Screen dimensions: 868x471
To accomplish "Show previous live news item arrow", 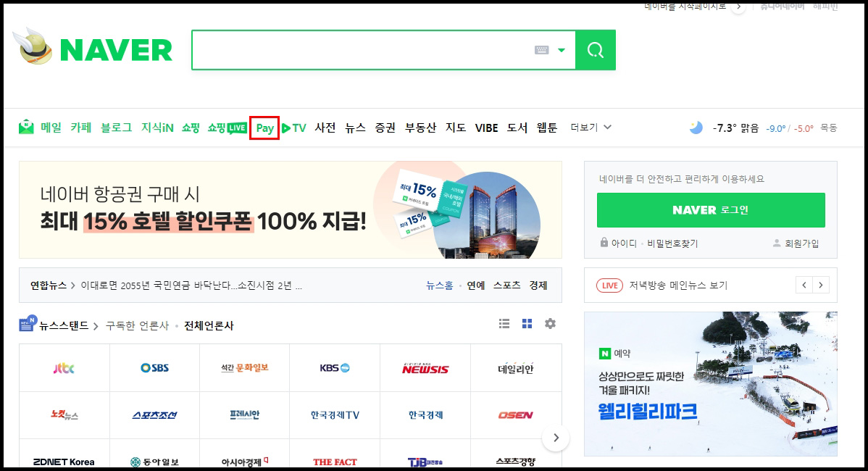I will [804, 285].
